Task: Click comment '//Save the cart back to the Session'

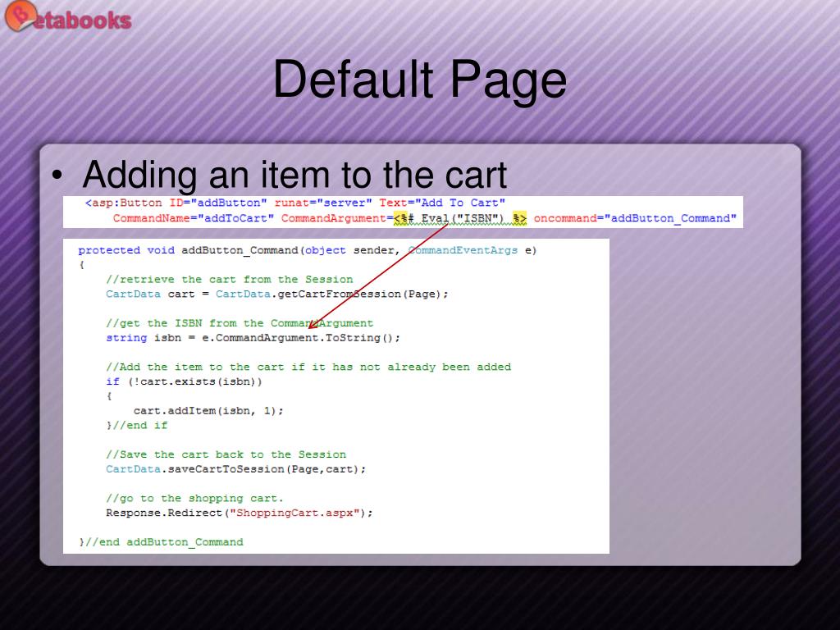Action: click(226, 454)
